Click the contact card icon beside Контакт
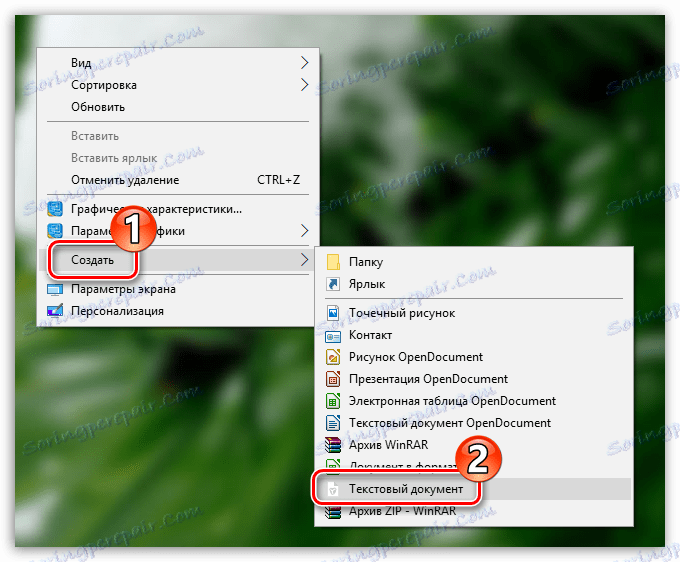The height and width of the screenshot is (562, 680). point(333,336)
